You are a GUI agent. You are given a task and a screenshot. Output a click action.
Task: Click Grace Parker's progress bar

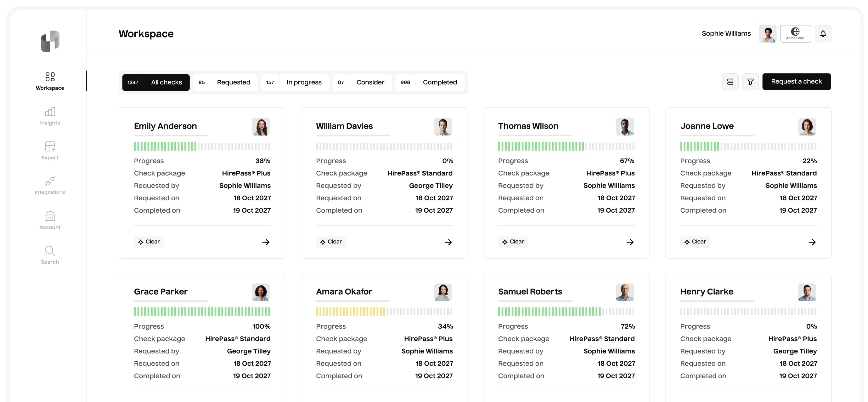point(202,312)
